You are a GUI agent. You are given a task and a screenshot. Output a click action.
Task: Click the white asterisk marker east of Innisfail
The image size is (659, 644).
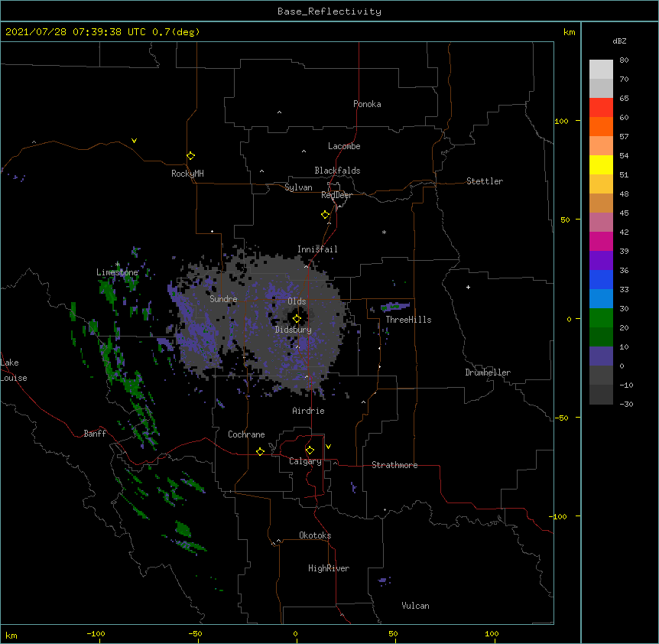coord(384,232)
